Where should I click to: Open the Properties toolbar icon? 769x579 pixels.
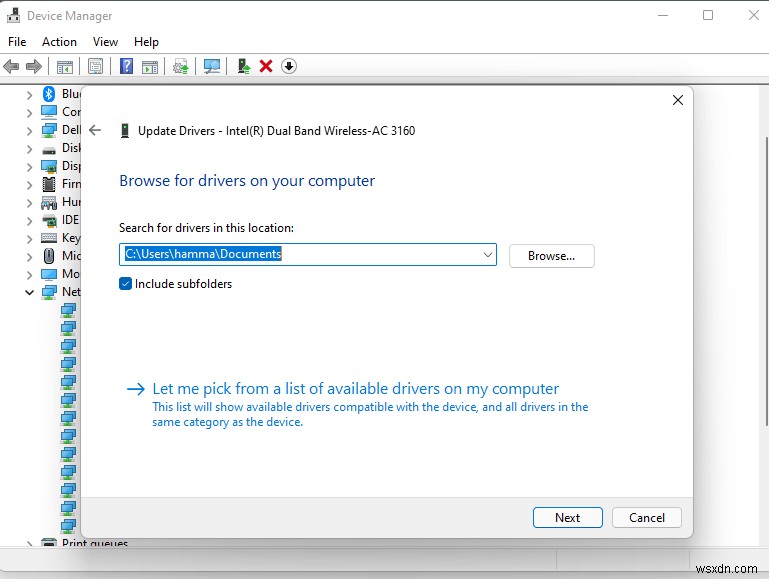pyautogui.click(x=95, y=66)
